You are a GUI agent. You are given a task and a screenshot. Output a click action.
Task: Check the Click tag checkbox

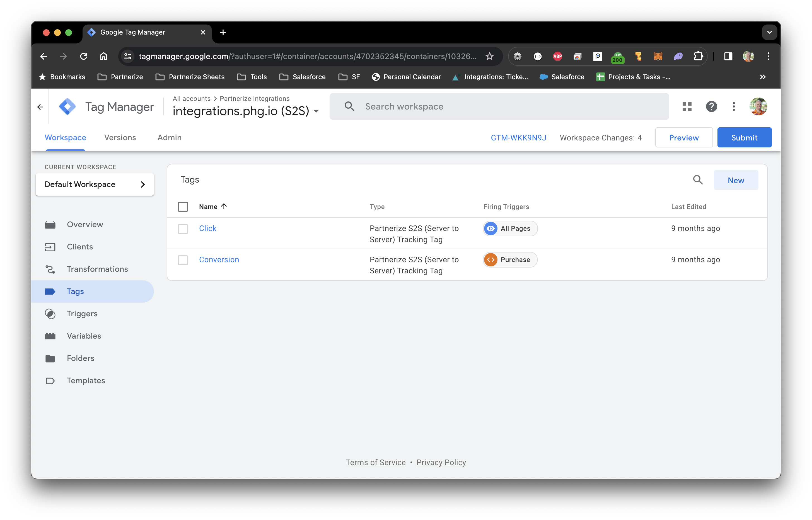tap(183, 229)
